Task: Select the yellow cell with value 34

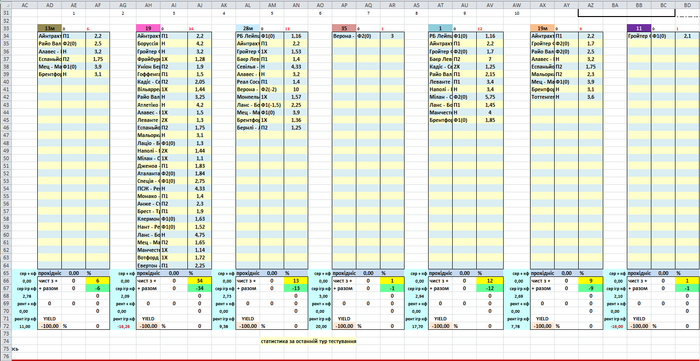Action: (200, 281)
